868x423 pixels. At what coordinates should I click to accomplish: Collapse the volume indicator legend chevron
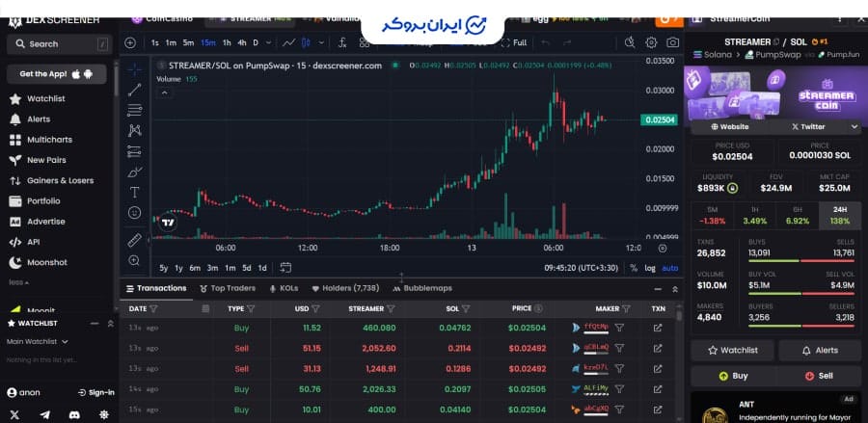click(164, 92)
